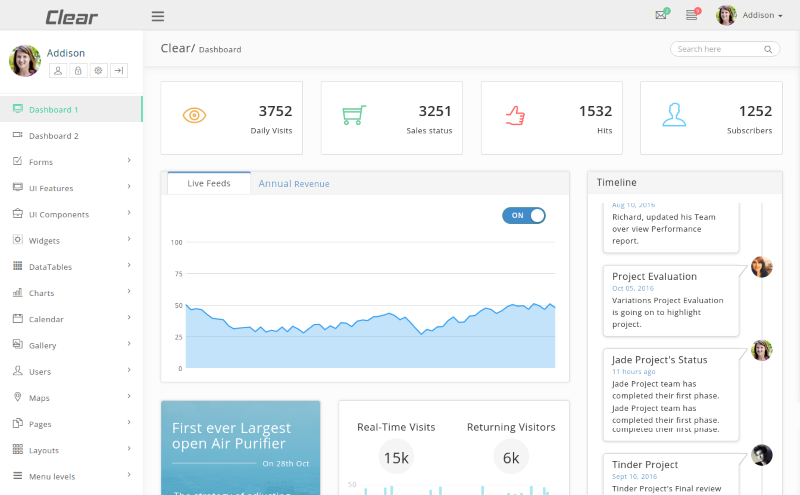Image resolution: width=800 pixels, height=495 pixels.
Task: Click the Forms menu icon
Action: [17, 161]
